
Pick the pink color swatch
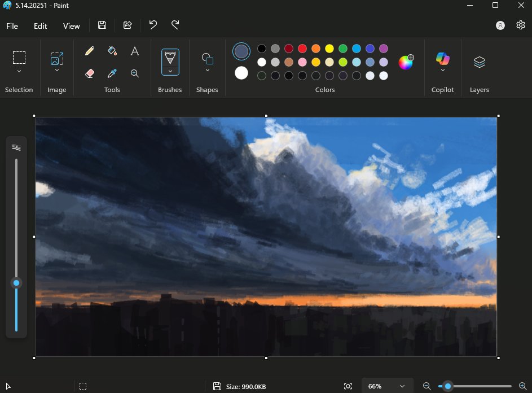302,62
